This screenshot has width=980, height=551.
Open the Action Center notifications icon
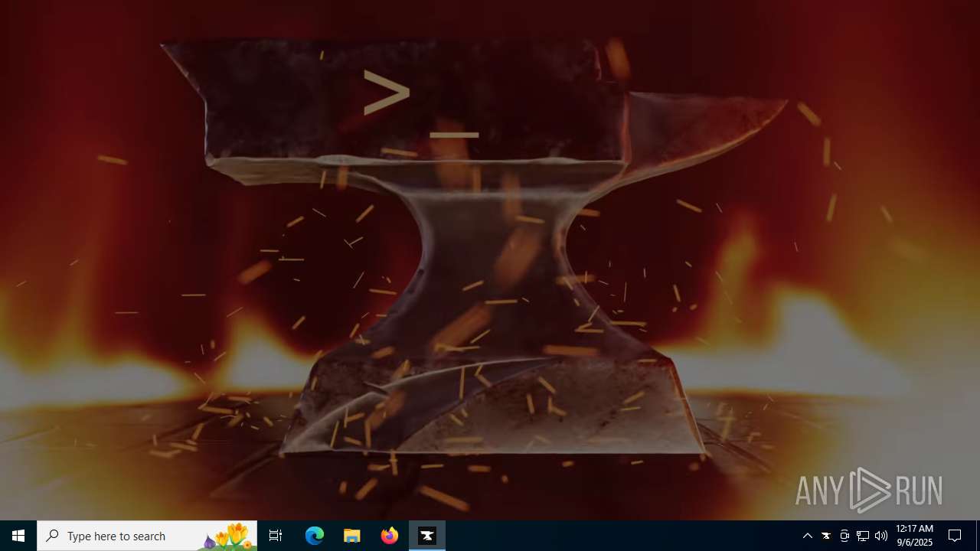tap(955, 536)
